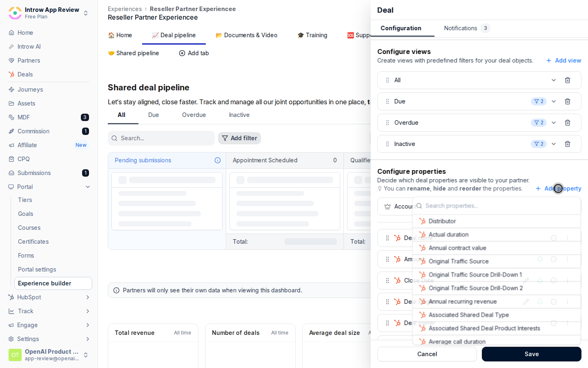Click the Save button
588x368 pixels.
click(x=532, y=354)
